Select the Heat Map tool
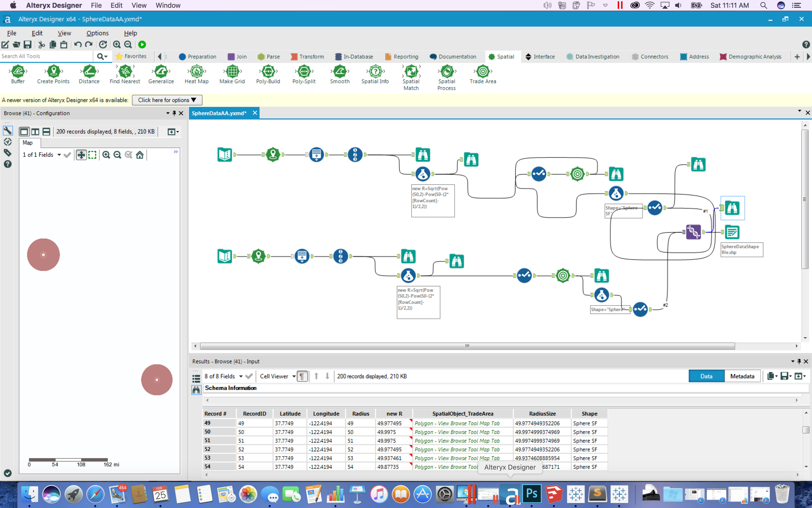The width and height of the screenshot is (812, 508). click(197, 74)
